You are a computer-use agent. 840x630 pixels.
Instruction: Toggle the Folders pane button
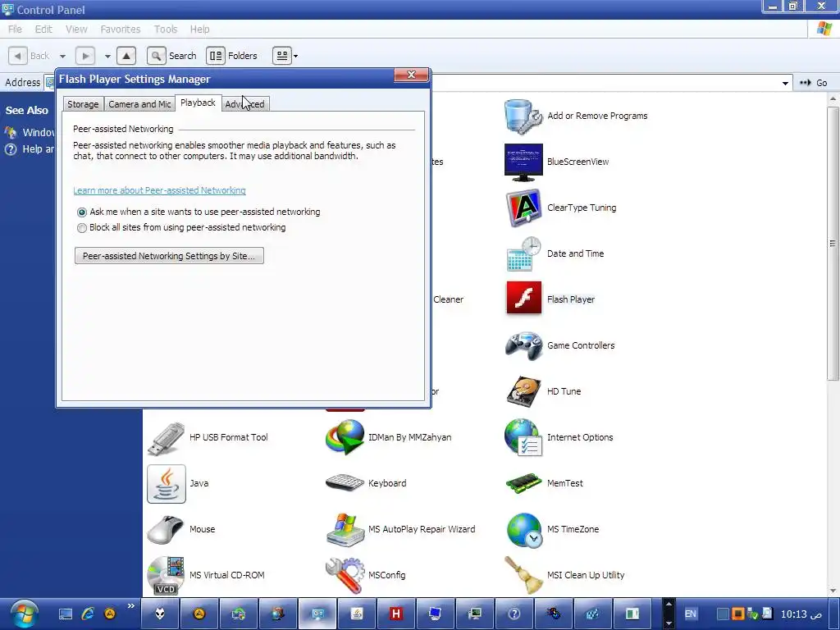coord(232,56)
